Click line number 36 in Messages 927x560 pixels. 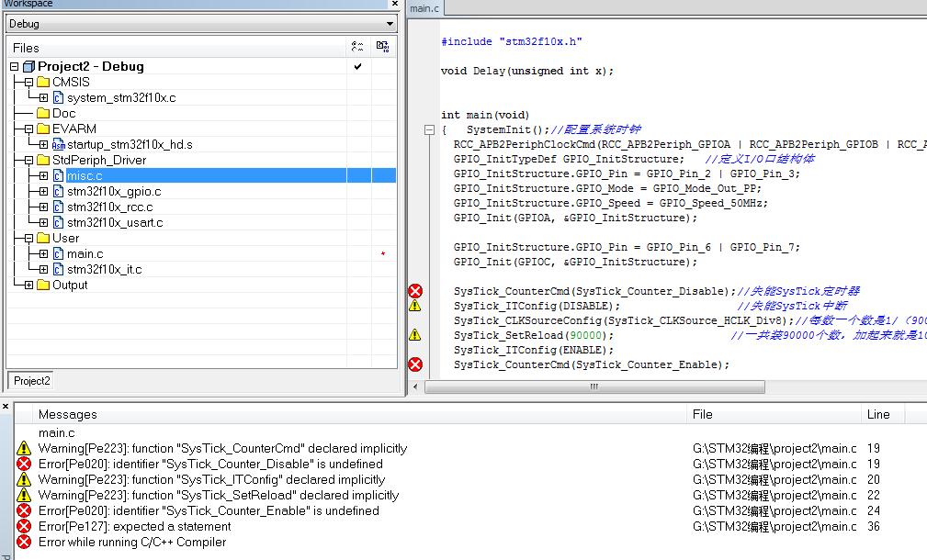pos(874,526)
